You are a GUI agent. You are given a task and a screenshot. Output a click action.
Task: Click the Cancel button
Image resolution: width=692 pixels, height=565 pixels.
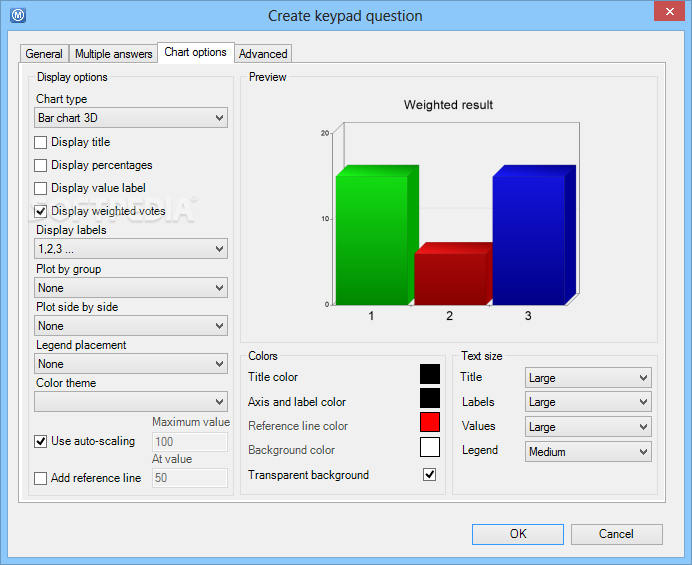pyautogui.click(x=617, y=534)
